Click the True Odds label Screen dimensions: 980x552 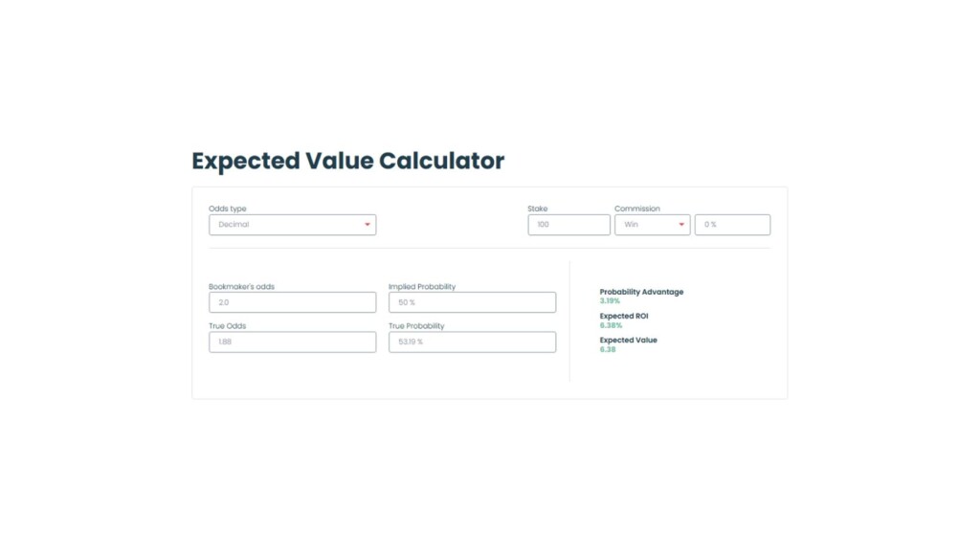[228, 326]
